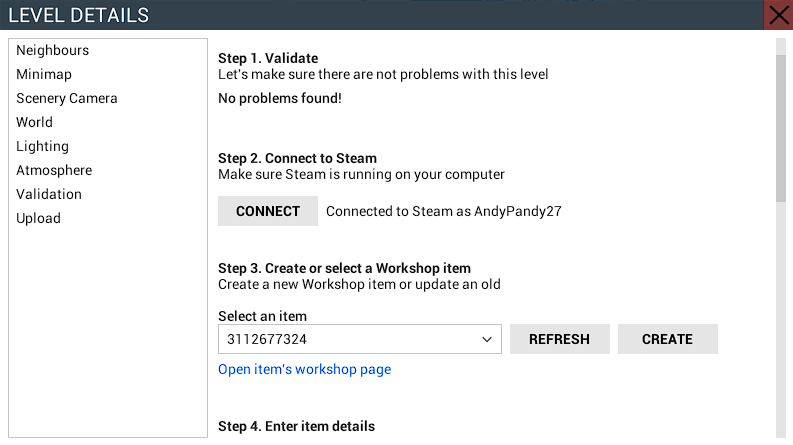793x445 pixels.
Task: Click REFRESH to reload workshop items
Action: pos(559,339)
